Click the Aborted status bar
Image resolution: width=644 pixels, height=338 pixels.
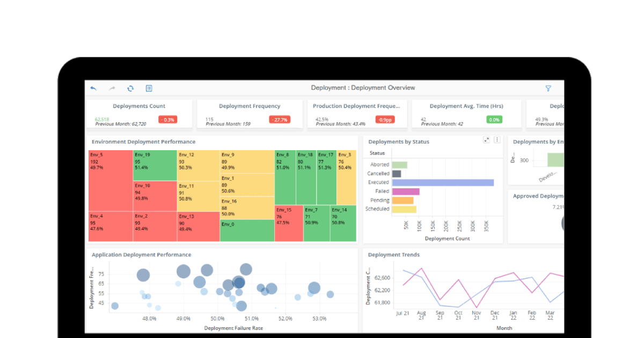[400, 165]
